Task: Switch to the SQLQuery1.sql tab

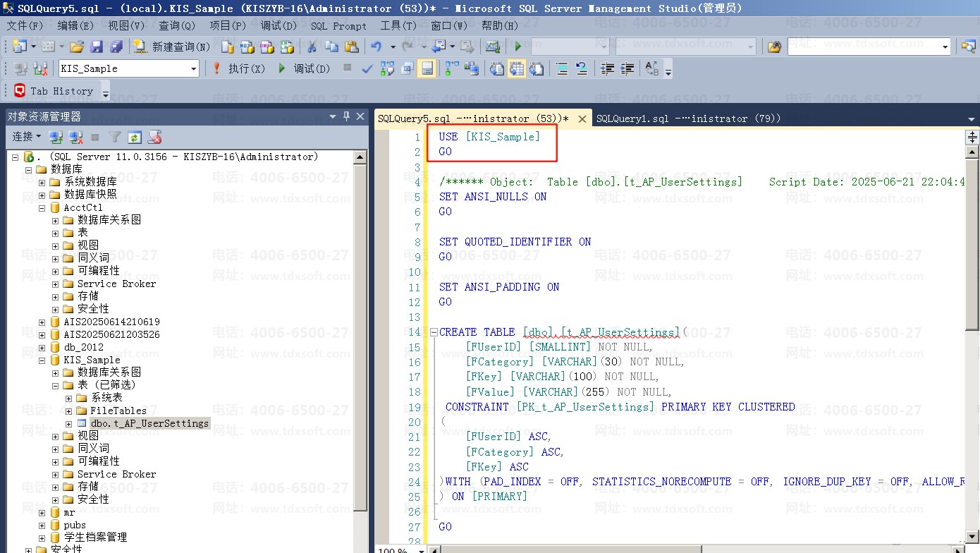Action: pyautogui.click(x=688, y=119)
